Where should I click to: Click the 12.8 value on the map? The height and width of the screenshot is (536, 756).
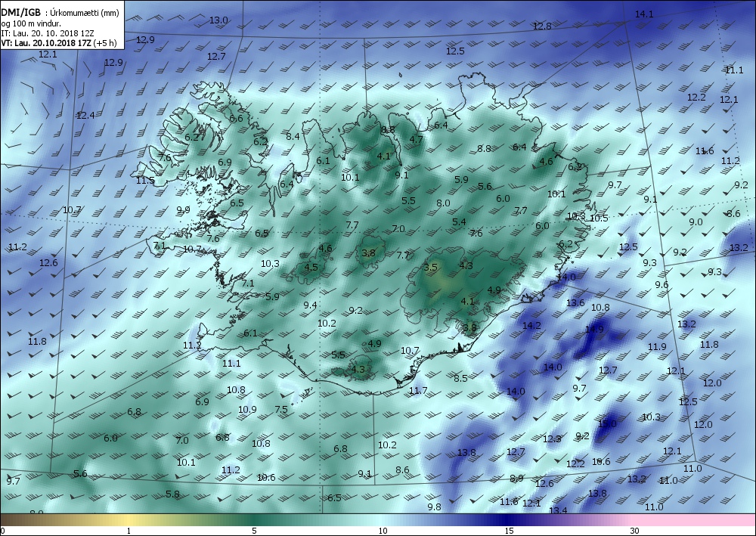click(x=542, y=26)
